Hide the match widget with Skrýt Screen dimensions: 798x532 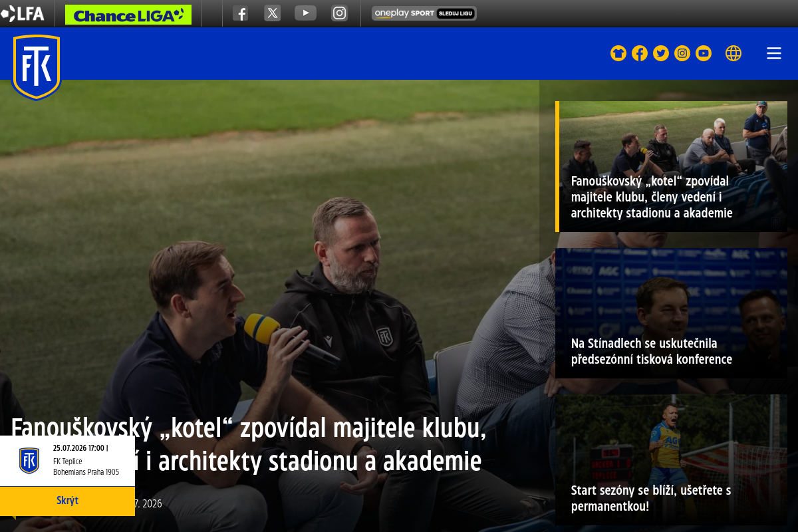coord(67,501)
